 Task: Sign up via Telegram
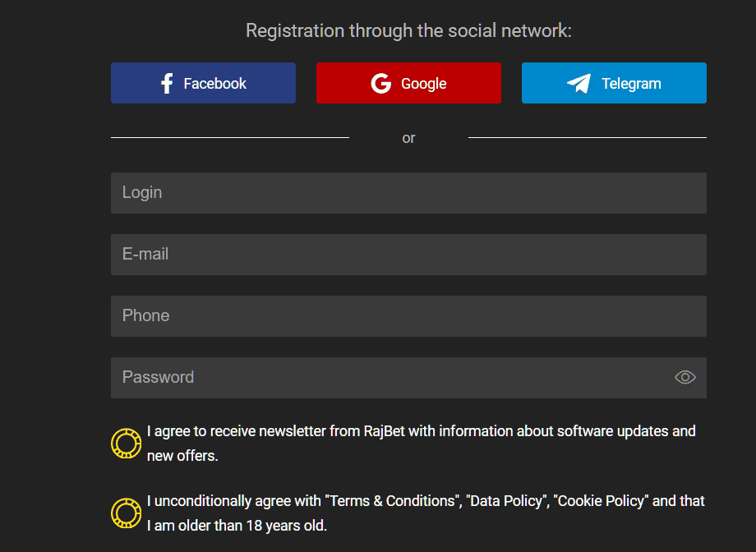pos(613,82)
